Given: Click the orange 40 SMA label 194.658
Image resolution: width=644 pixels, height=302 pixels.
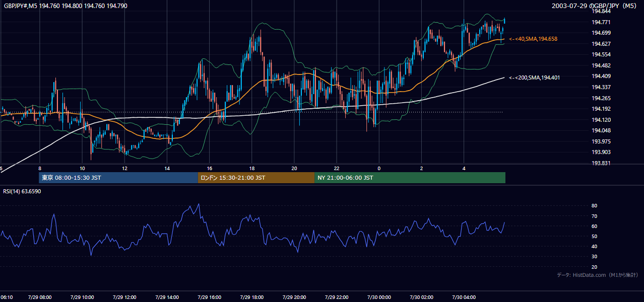Looking at the screenshot, I should pos(533,39).
